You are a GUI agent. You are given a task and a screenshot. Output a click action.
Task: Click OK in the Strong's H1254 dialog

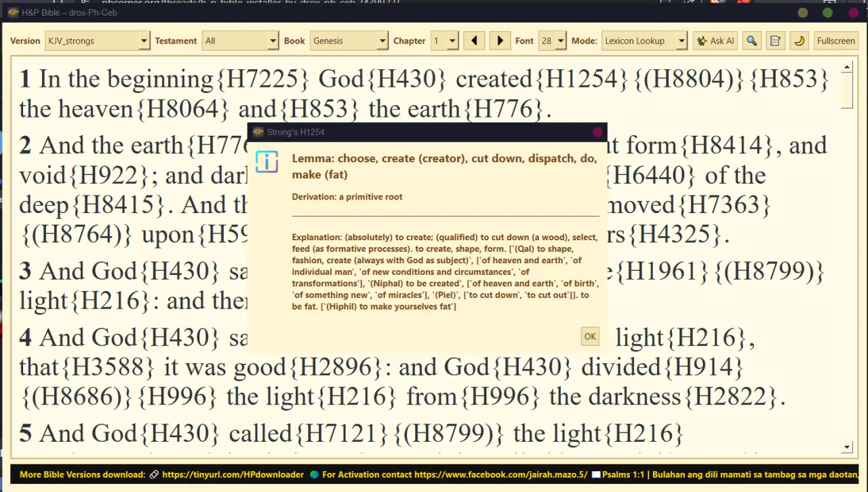pyautogui.click(x=590, y=336)
